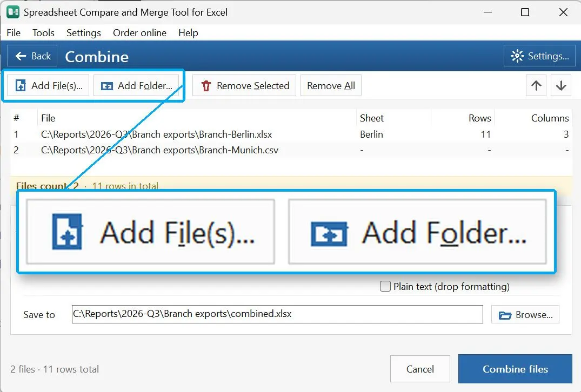Screen dimensions: 581x392
Task: Click the # column header
Action: pos(24,118)
